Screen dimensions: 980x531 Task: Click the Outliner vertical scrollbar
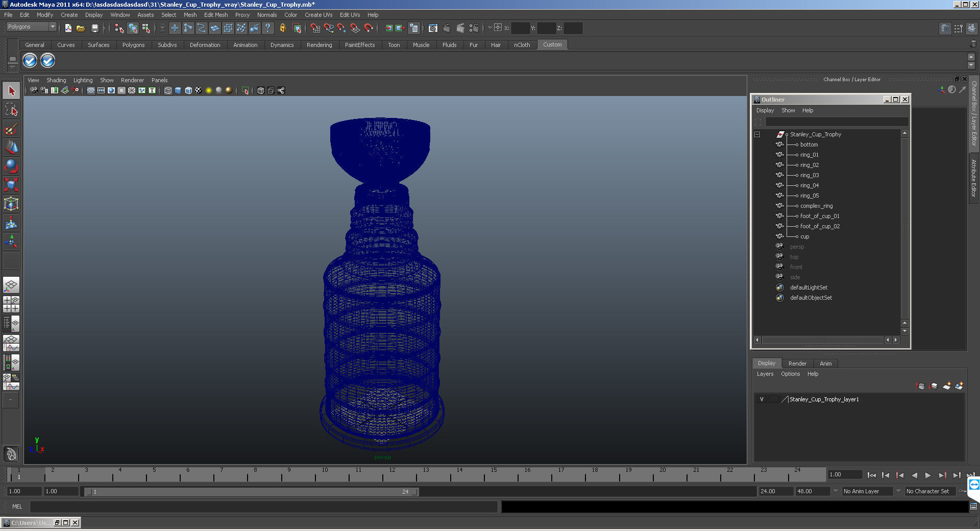pos(904,228)
